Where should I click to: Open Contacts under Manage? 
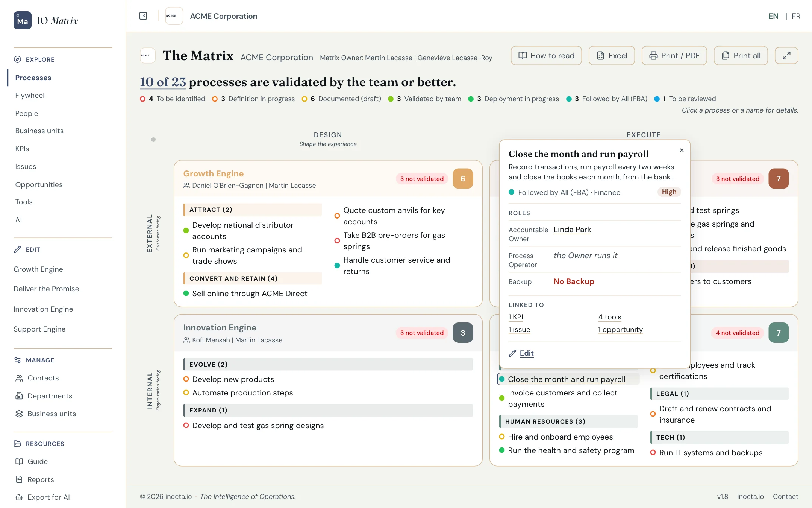pyautogui.click(x=43, y=378)
